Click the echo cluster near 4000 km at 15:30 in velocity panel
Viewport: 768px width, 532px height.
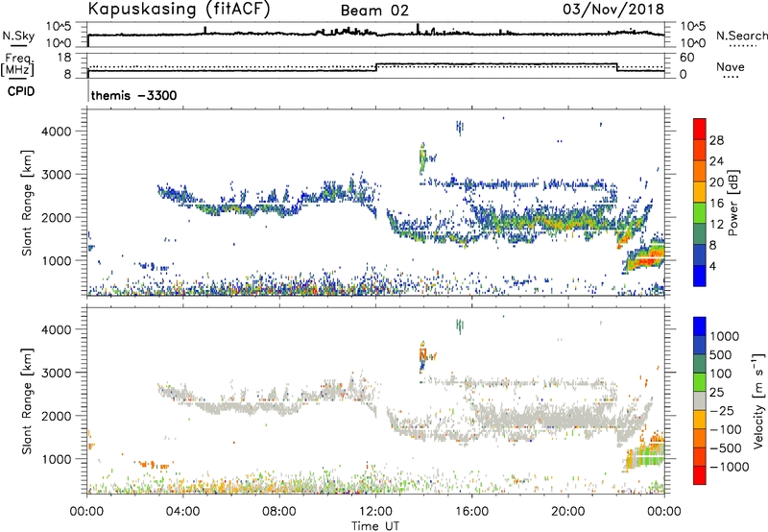(x=460, y=326)
